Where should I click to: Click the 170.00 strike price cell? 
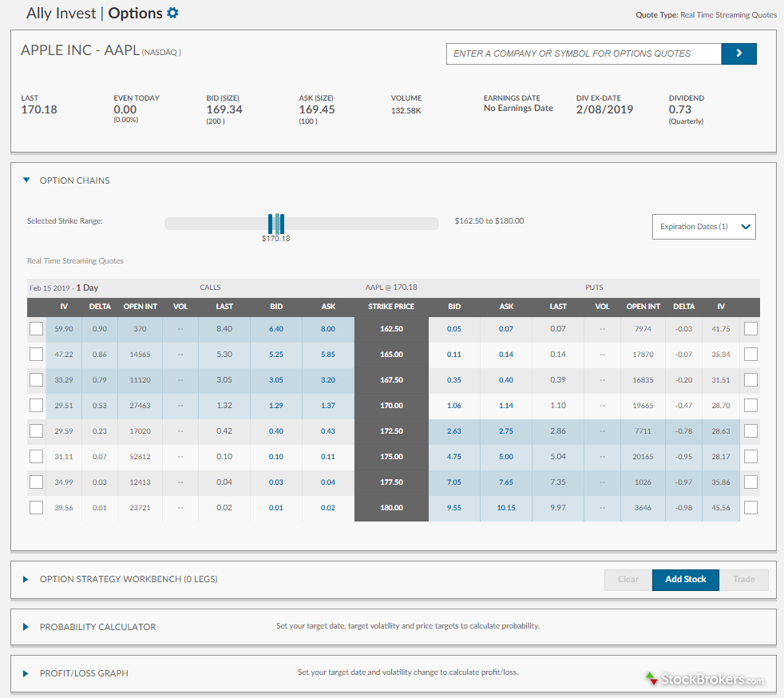[x=391, y=405]
